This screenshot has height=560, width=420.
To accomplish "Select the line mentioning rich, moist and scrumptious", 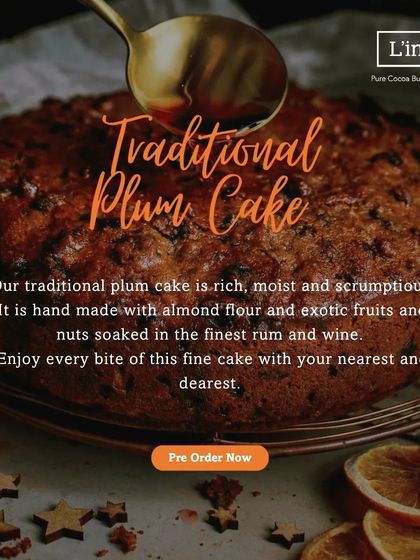I will [x=210, y=286].
